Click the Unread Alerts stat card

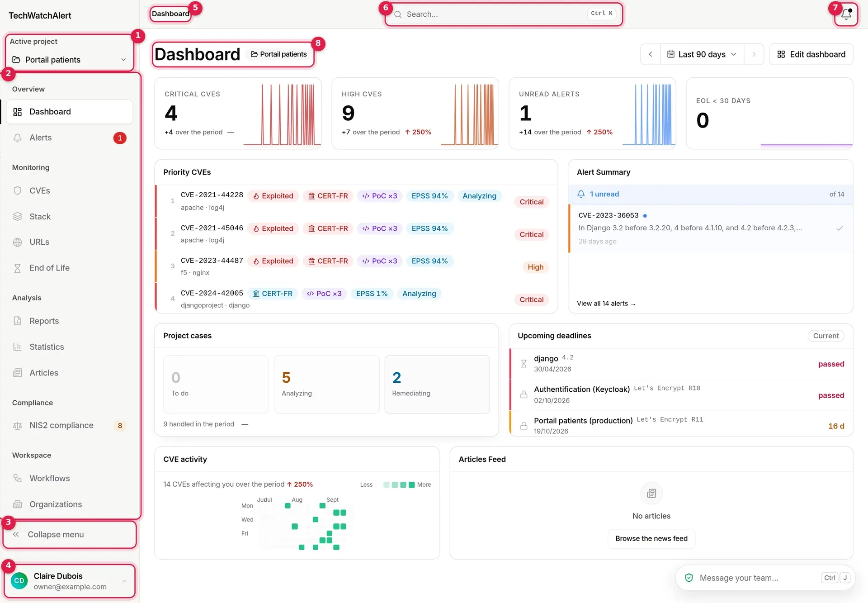(592, 113)
